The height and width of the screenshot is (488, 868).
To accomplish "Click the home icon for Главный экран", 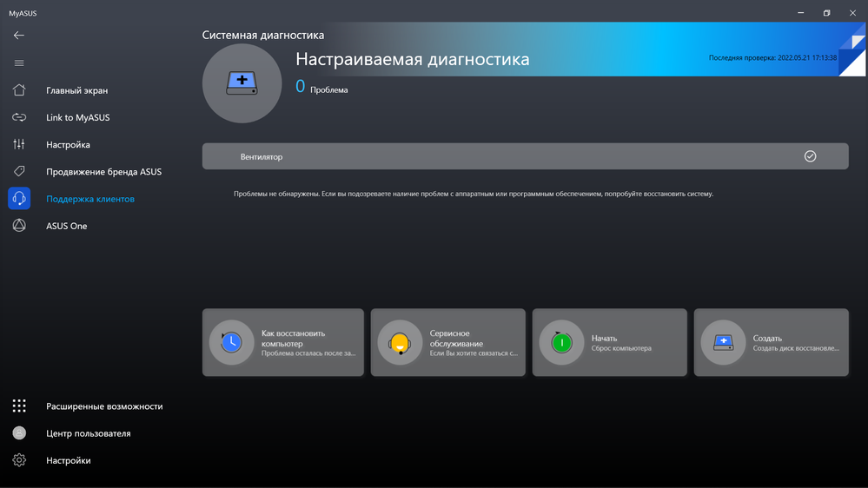I will pyautogui.click(x=19, y=90).
